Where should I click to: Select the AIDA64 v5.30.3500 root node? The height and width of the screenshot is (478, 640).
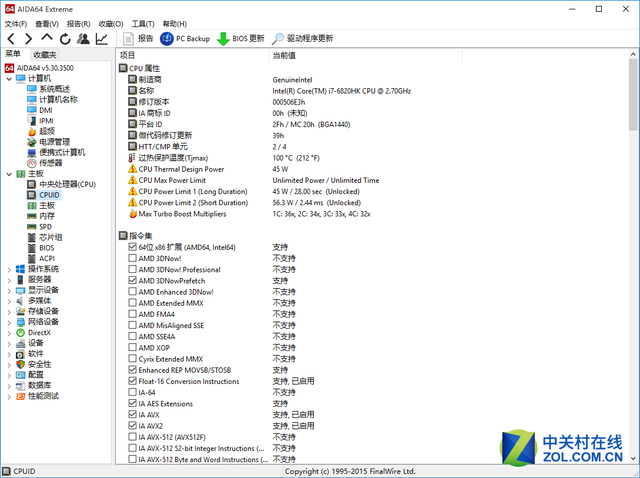(45, 68)
